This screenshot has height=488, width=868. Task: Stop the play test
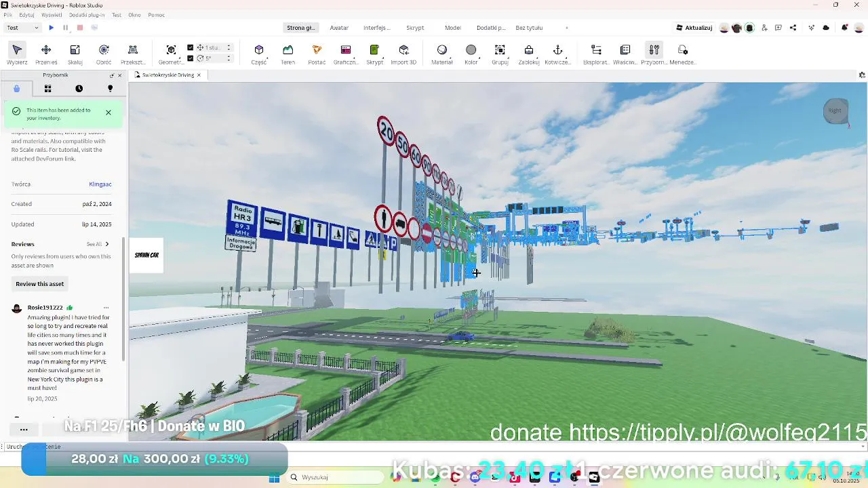pyautogui.click(x=79, y=28)
